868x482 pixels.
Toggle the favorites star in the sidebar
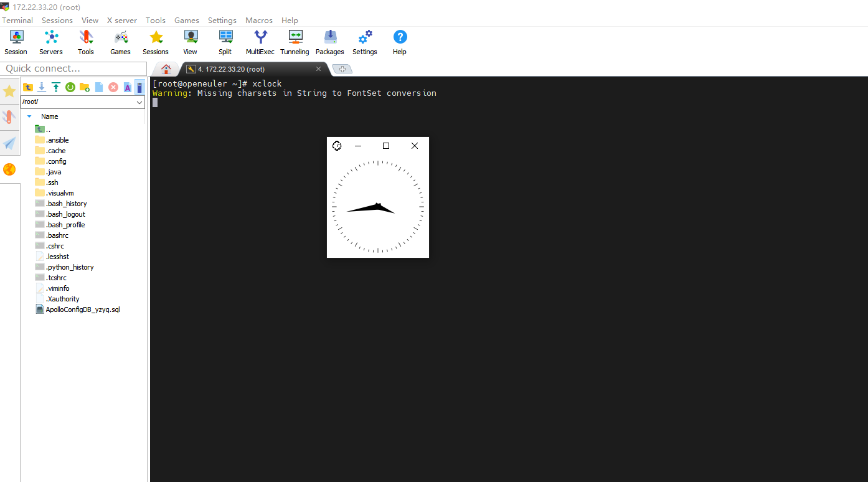[x=9, y=91]
